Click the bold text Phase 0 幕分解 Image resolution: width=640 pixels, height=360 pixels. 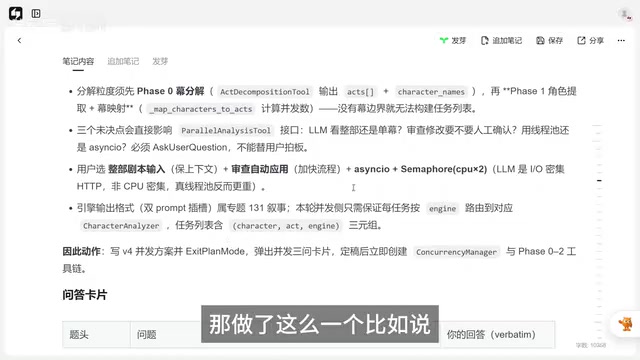point(171,91)
